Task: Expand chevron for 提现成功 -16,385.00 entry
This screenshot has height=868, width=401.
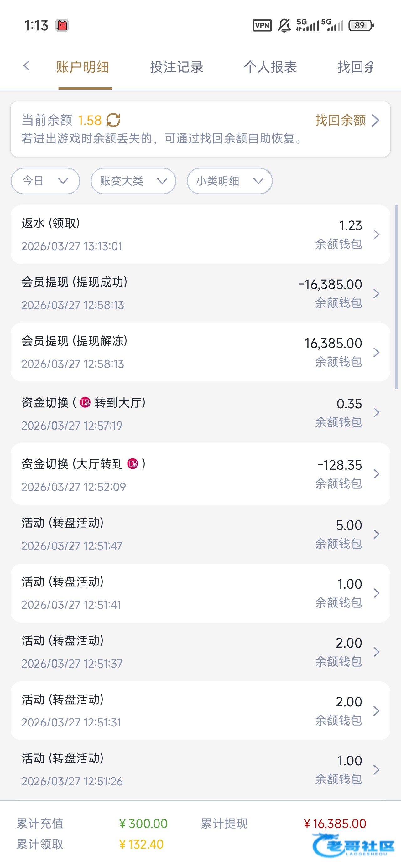Action: click(376, 293)
